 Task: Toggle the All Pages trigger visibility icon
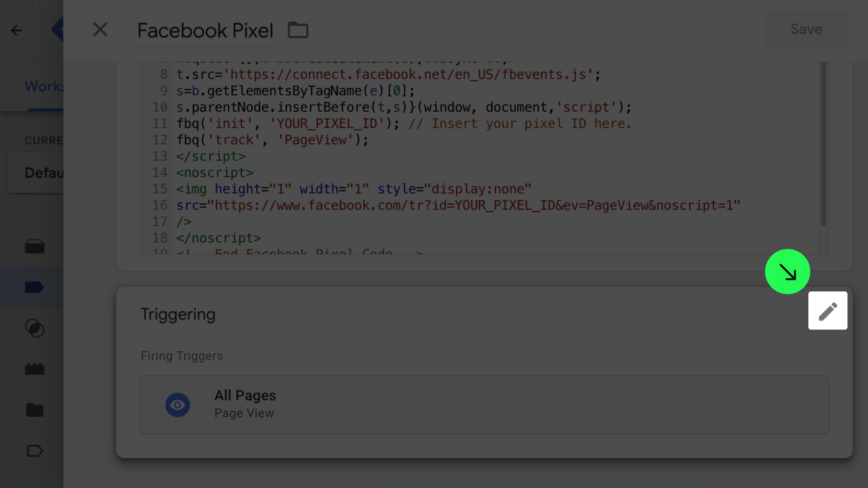(x=178, y=405)
